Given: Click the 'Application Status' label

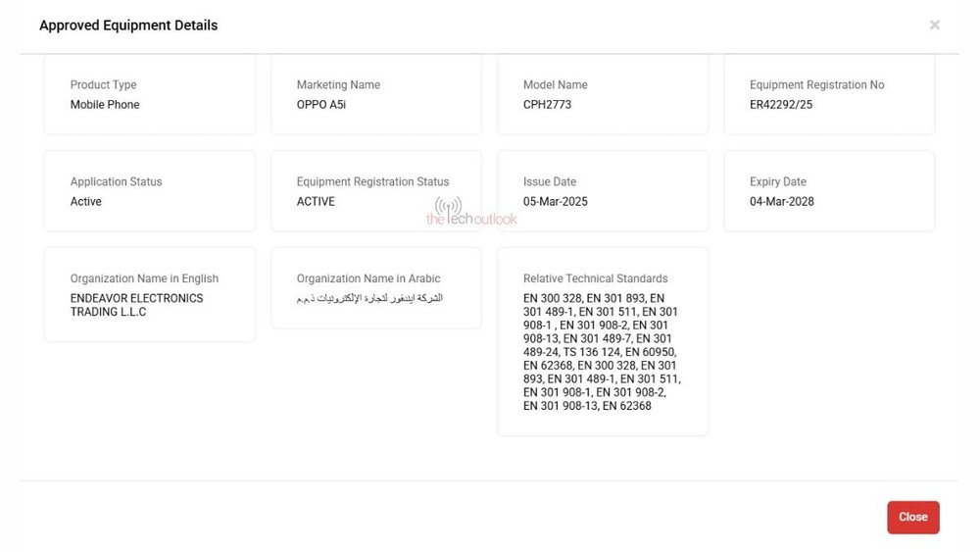Looking at the screenshot, I should point(116,181).
